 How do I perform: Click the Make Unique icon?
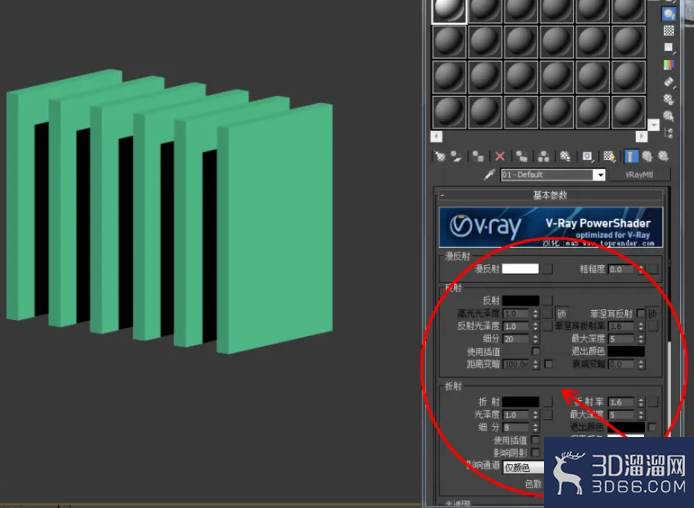pos(544,156)
